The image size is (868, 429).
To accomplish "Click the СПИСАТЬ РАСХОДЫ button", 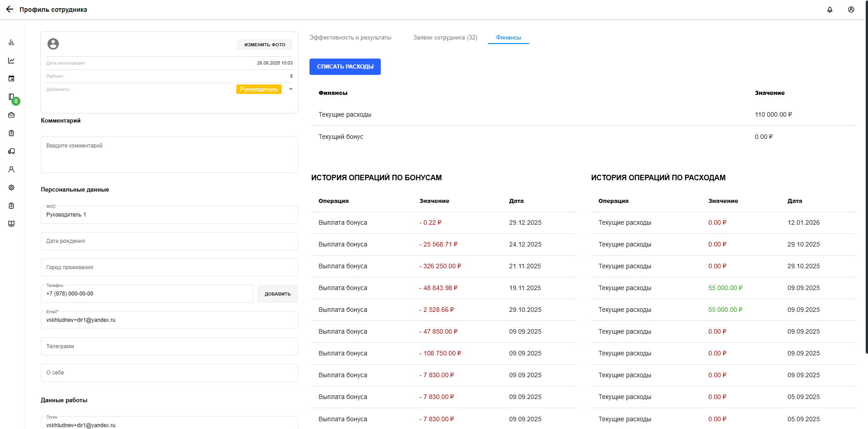I will 345,67.
